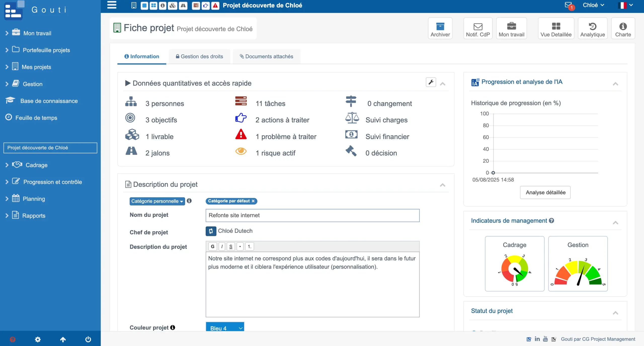
Task: Open the 2 actions à traiter link
Action: point(282,120)
